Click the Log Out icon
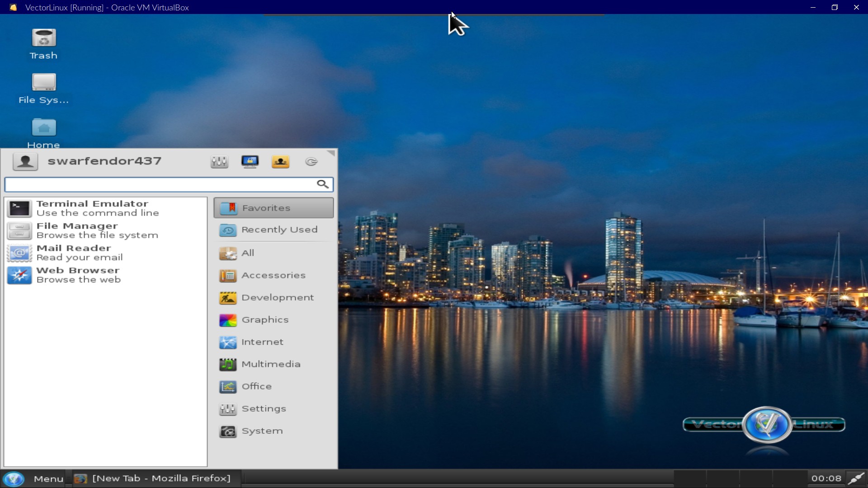Screen dimensions: 868x488 coord(311,162)
